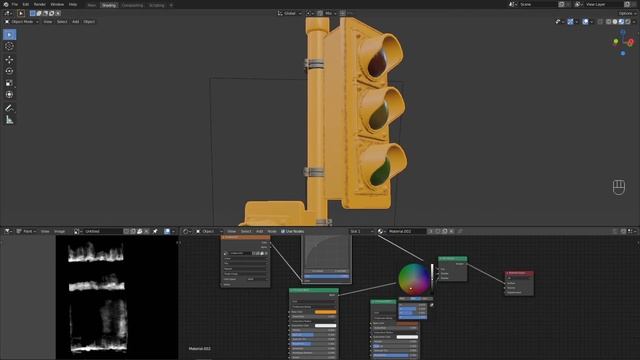Open the Render menu
Viewport: 640px width, 360px height.
[40, 4]
